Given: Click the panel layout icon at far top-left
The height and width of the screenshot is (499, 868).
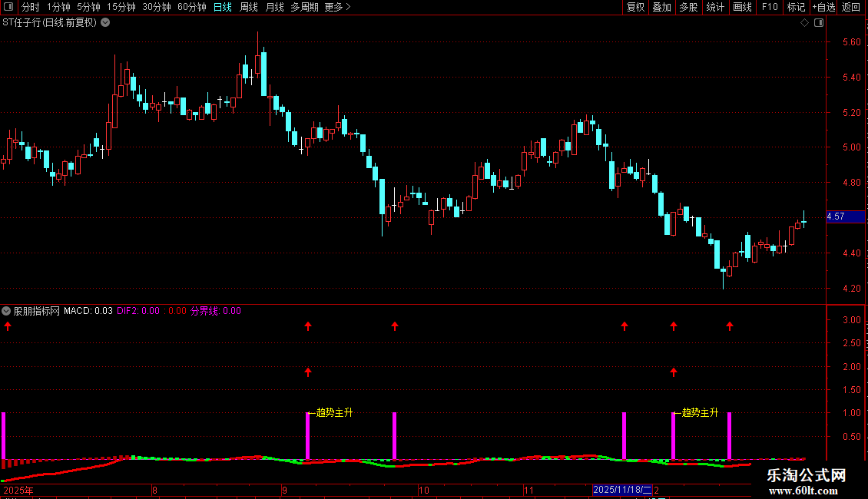Looking at the screenshot, I should (8, 7).
